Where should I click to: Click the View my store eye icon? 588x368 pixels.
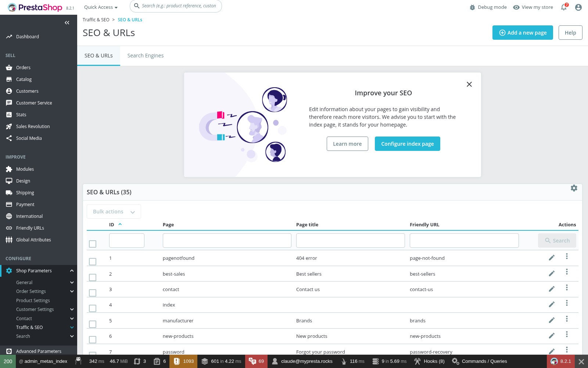click(x=516, y=7)
